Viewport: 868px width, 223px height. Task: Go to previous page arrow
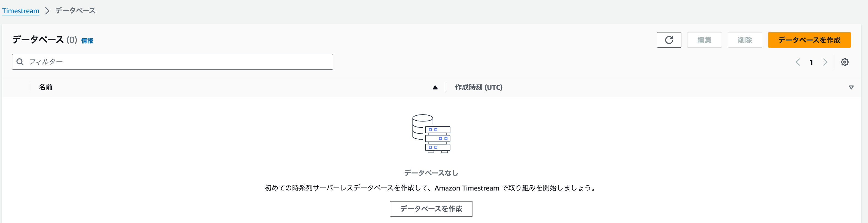pos(798,62)
